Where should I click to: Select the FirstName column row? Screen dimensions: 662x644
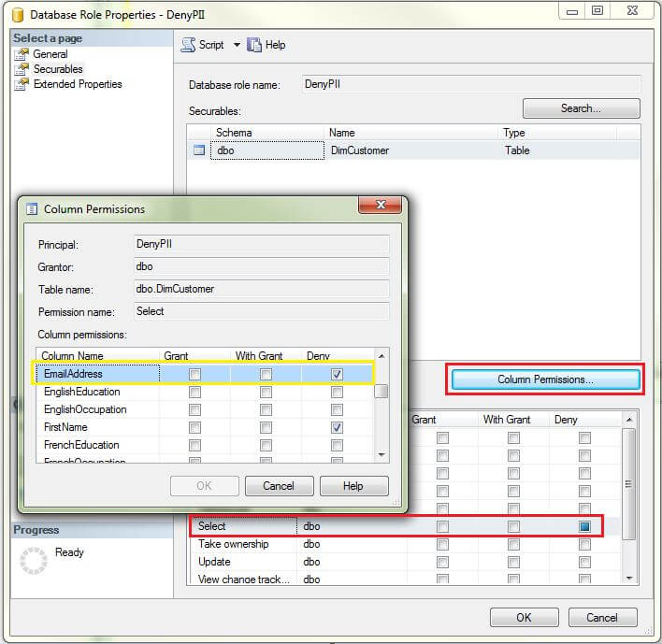tap(205, 427)
